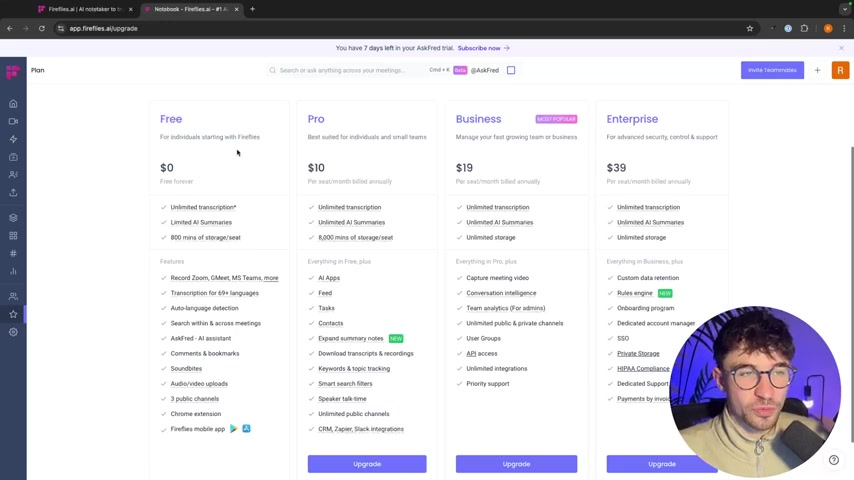The image size is (854, 480).
Task: Open the apps grid sidebar icon
Action: pos(13,235)
